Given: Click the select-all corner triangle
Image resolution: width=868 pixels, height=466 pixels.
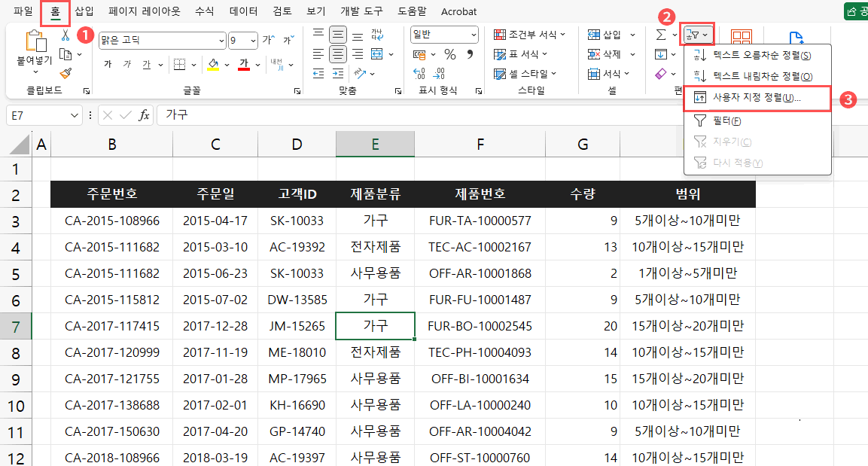Looking at the screenshot, I should (x=20, y=145).
